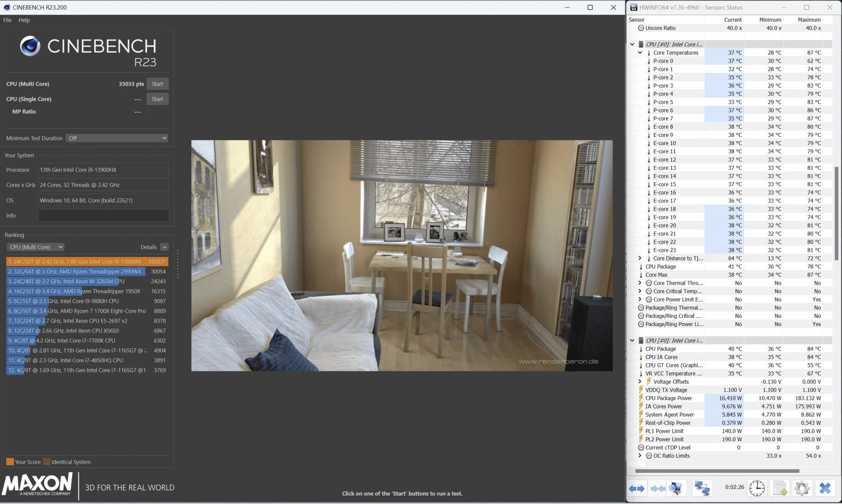Open HWiNFO sensor settings gear icon
The width and height of the screenshot is (842, 504).
pos(802,488)
